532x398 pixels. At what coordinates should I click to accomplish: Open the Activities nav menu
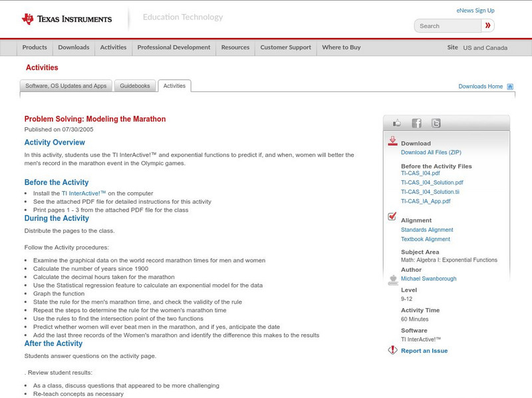point(113,47)
